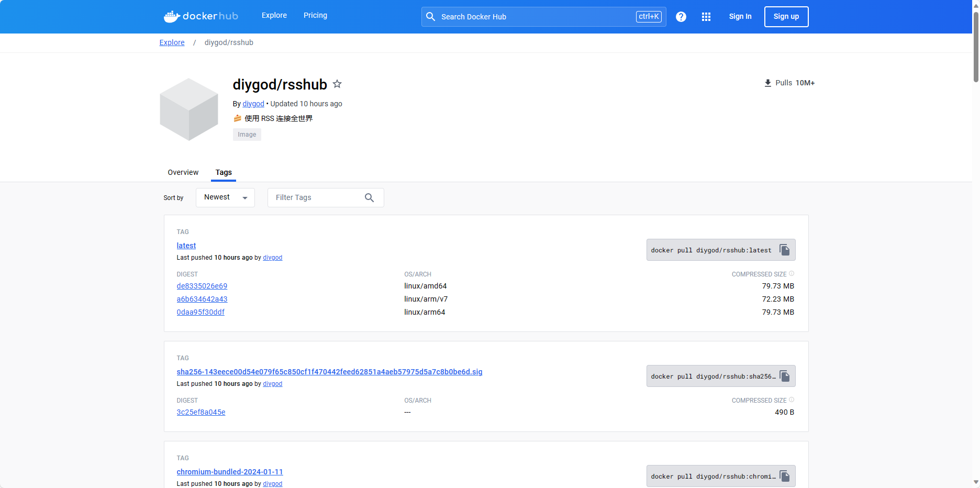
Task: Open the Sort by Newest dropdown
Action: click(x=225, y=197)
